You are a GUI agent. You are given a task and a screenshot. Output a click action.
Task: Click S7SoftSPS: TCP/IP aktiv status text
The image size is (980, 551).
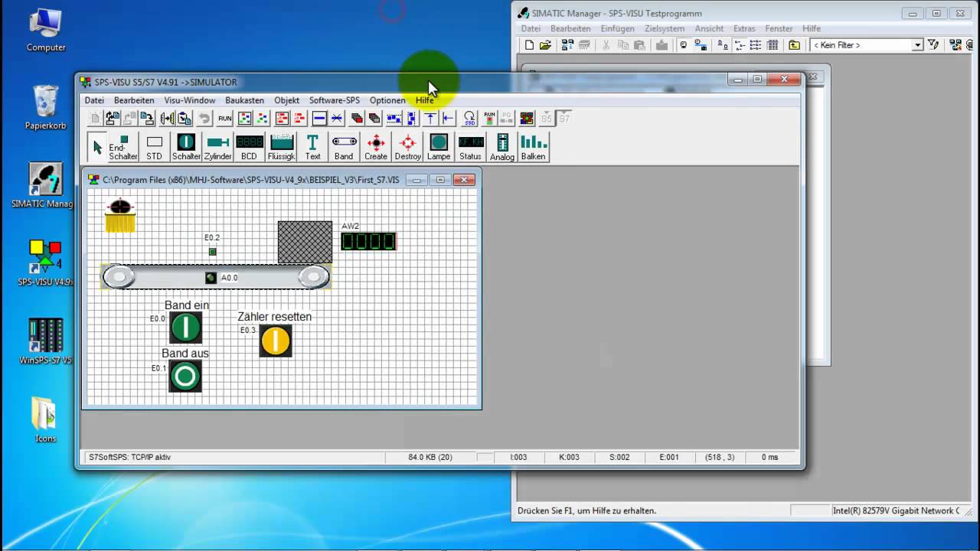tap(130, 457)
